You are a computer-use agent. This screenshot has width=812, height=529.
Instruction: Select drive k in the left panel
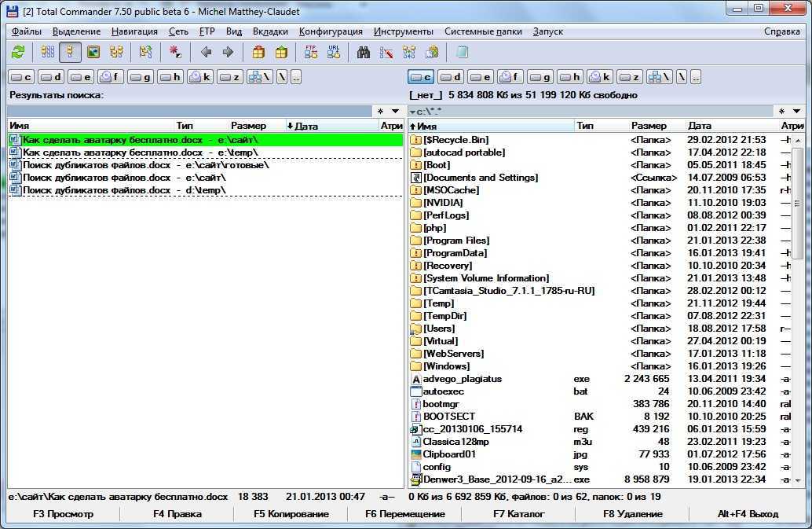click(x=200, y=77)
